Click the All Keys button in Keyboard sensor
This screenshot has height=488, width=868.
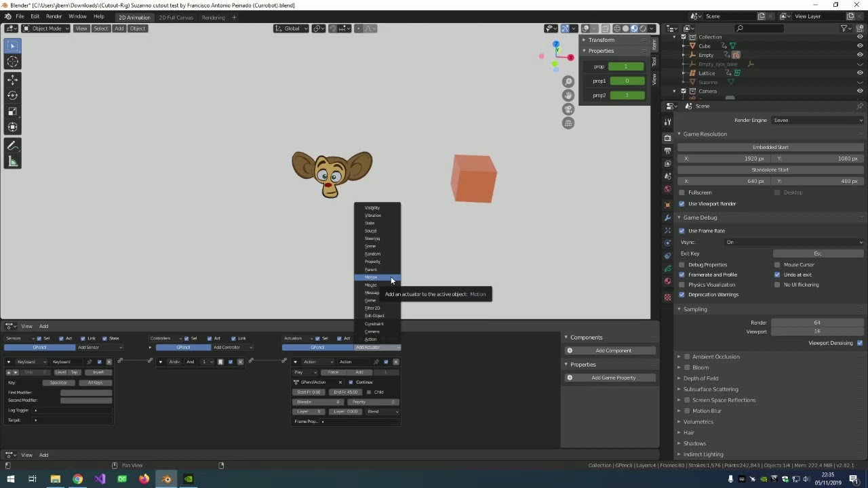[95, 383]
